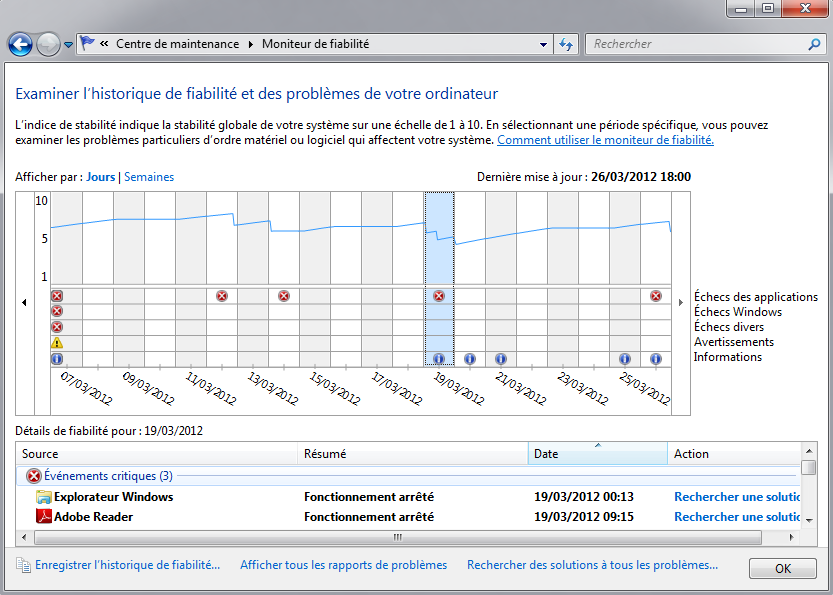Screen dimensions: 833x595
Task: Click the Explorateur Windows folder icon
Action: click(44, 497)
